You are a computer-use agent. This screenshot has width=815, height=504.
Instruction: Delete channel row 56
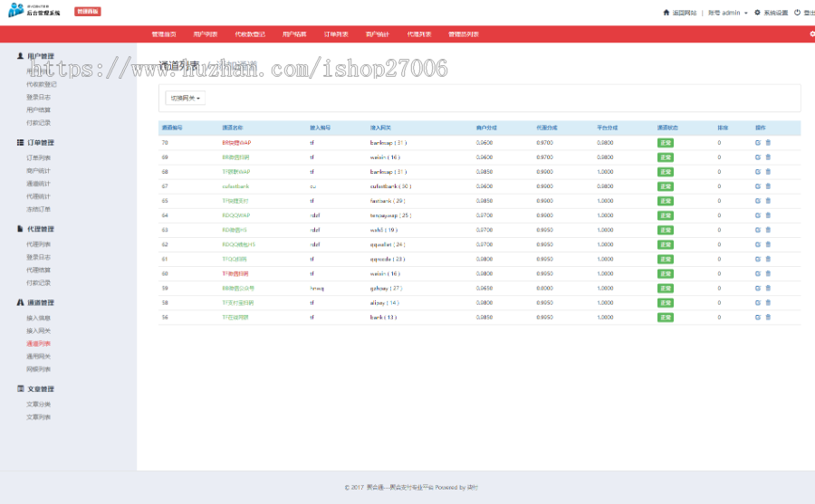point(768,317)
